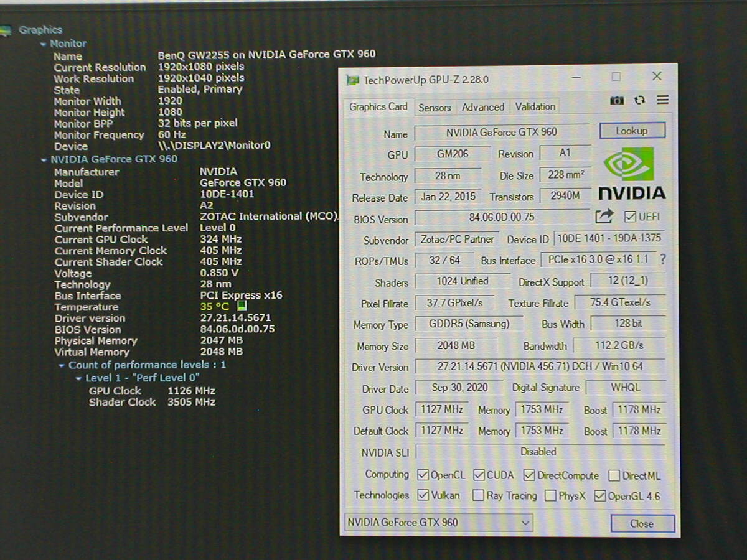Click the Release Date Jan 22, 2015 field

[x=448, y=197]
